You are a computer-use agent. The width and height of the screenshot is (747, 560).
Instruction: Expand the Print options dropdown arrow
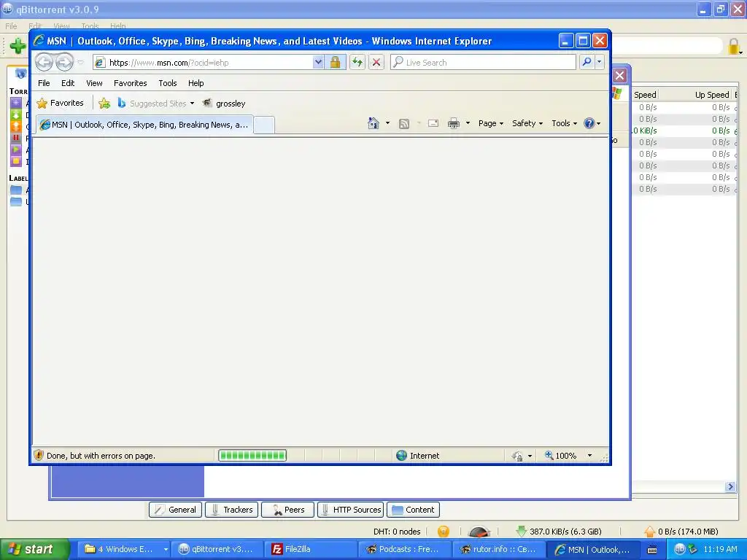[x=468, y=123]
